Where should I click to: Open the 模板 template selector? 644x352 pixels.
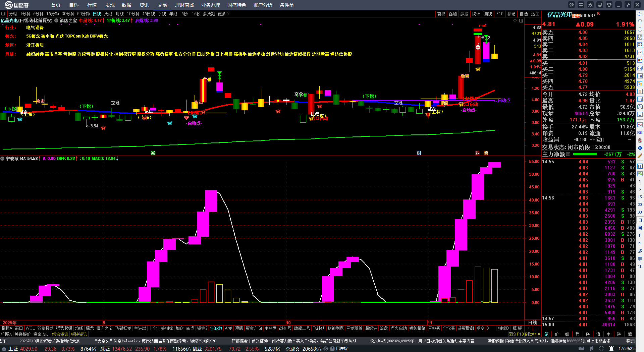(x=517, y=328)
